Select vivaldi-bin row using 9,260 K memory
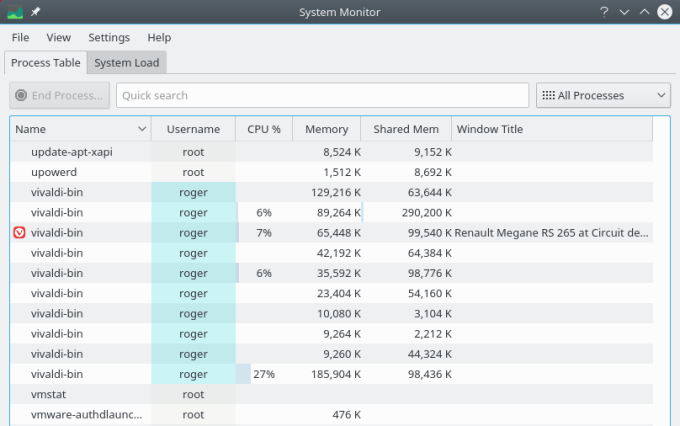The width and height of the screenshot is (680, 426). tap(332, 354)
